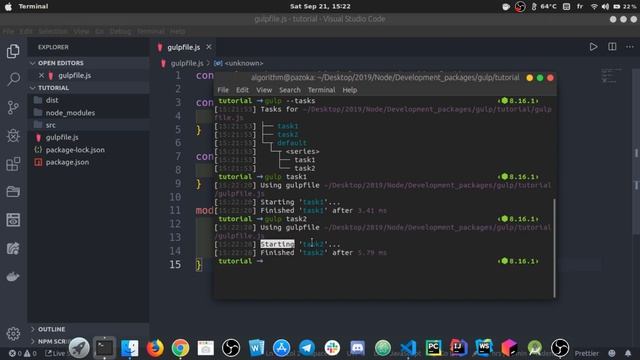This screenshot has width=640, height=360.
Task: Click the Run Code play icon in the editor
Action: [593, 47]
